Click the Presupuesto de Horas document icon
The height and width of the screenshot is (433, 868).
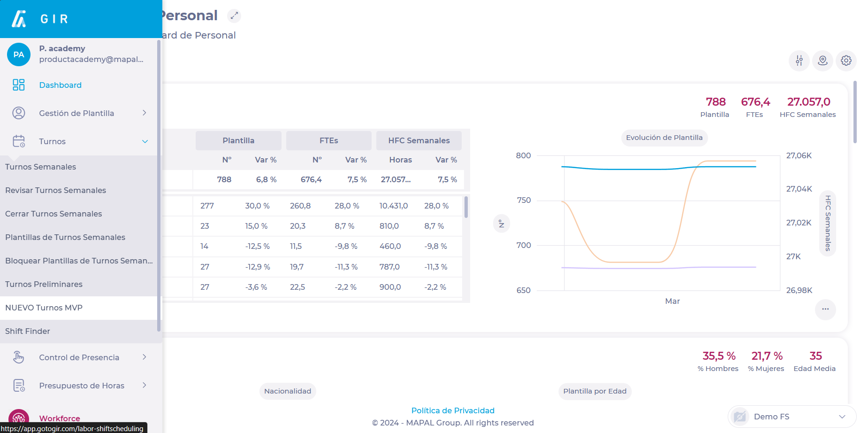[x=19, y=386]
